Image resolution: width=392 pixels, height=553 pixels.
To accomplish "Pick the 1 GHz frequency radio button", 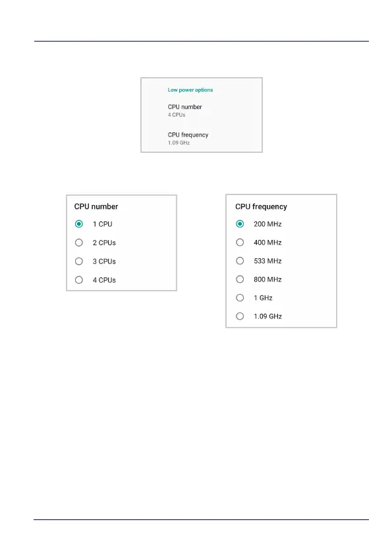I will (240, 298).
